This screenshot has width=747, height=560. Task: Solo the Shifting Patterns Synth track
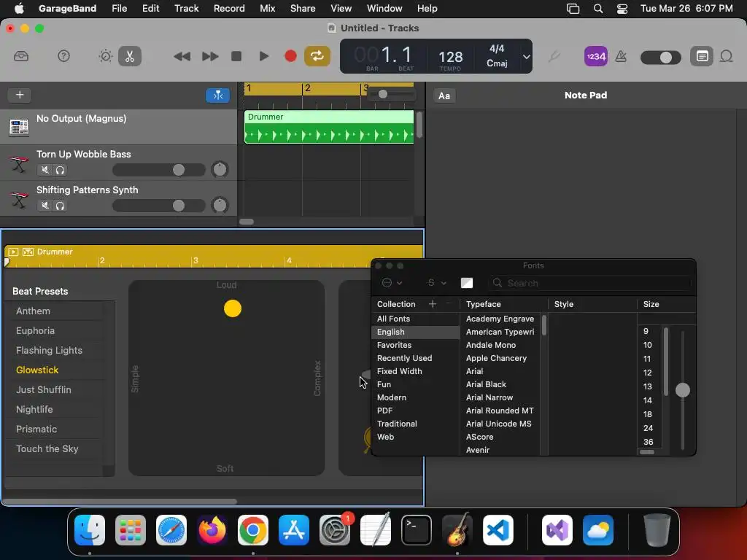tap(60, 206)
